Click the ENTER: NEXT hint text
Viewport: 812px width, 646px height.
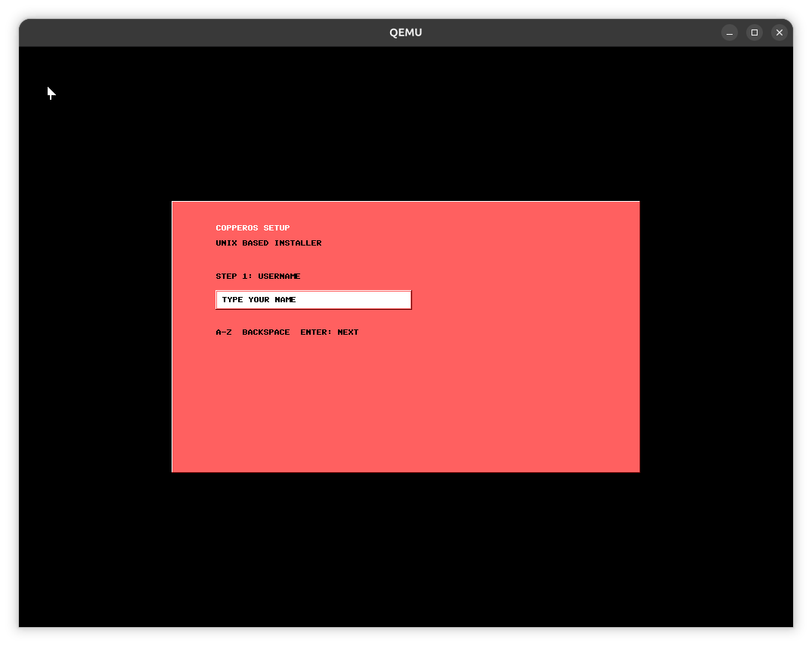330,332
